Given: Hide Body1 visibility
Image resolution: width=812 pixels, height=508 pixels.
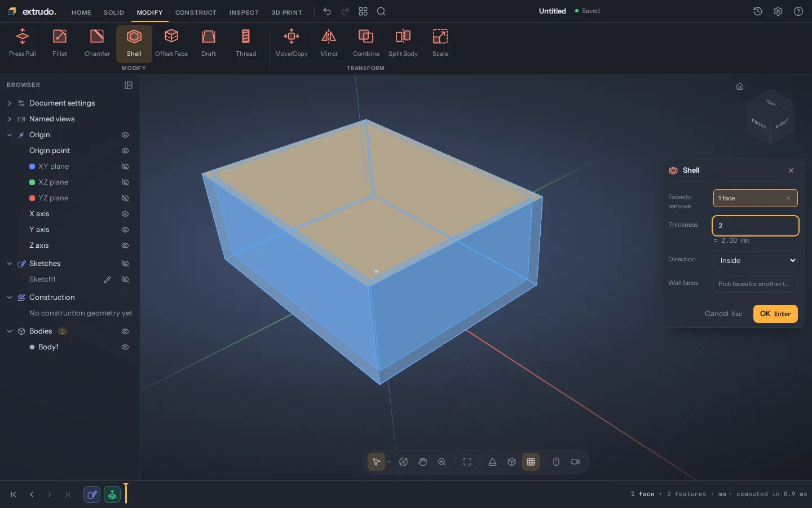Looking at the screenshot, I should click(125, 347).
